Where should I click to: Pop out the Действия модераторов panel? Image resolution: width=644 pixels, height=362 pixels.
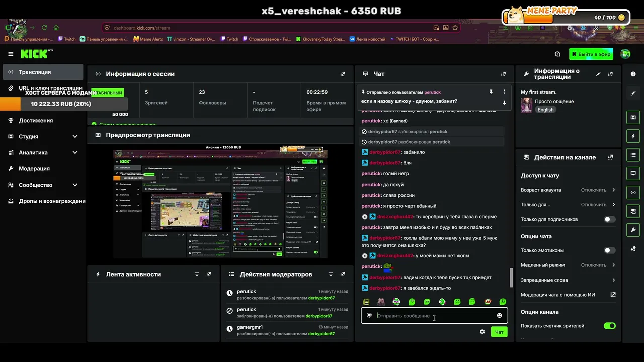click(343, 274)
